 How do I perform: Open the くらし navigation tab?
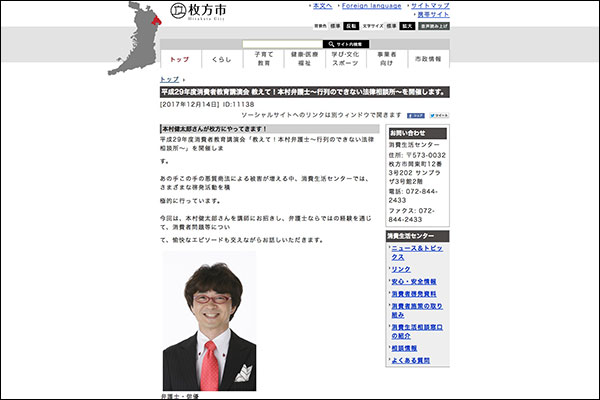[x=222, y=60]
